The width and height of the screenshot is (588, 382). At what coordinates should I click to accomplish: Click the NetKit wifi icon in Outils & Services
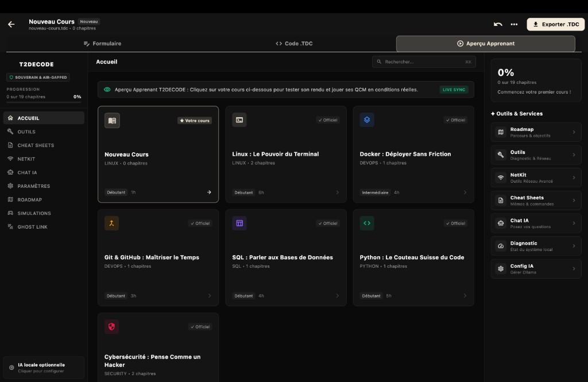(x=501, y=178)
